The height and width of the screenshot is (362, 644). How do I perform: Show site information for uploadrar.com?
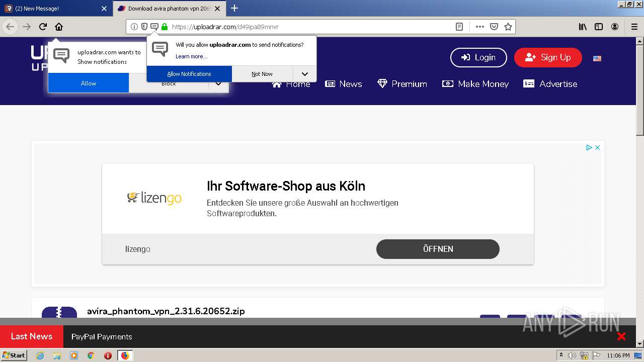(x=134, y=27)
